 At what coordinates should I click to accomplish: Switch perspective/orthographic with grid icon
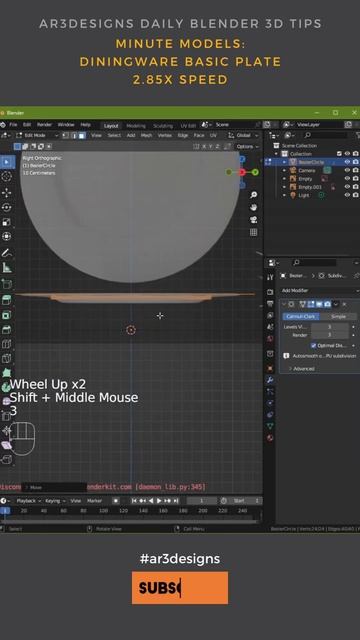click(x=253, y=232)
